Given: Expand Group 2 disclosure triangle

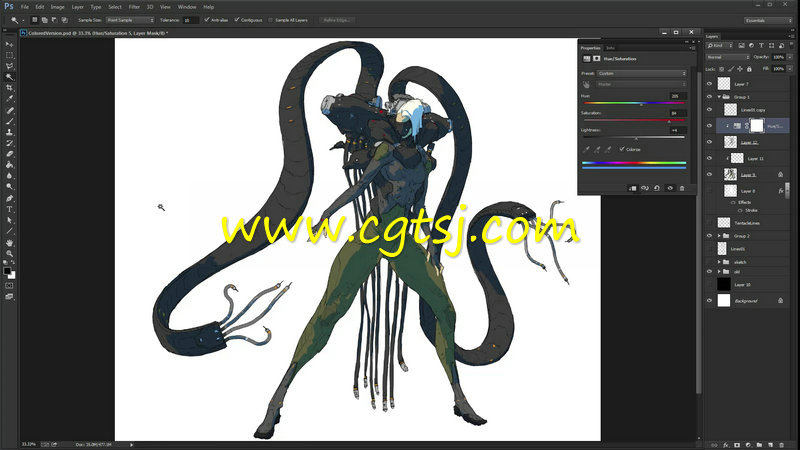Looking at the screenshot, I should point(719,236).
